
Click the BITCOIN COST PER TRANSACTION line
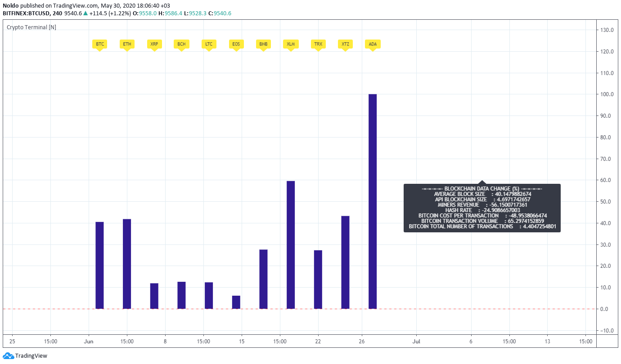click(482, 216)
